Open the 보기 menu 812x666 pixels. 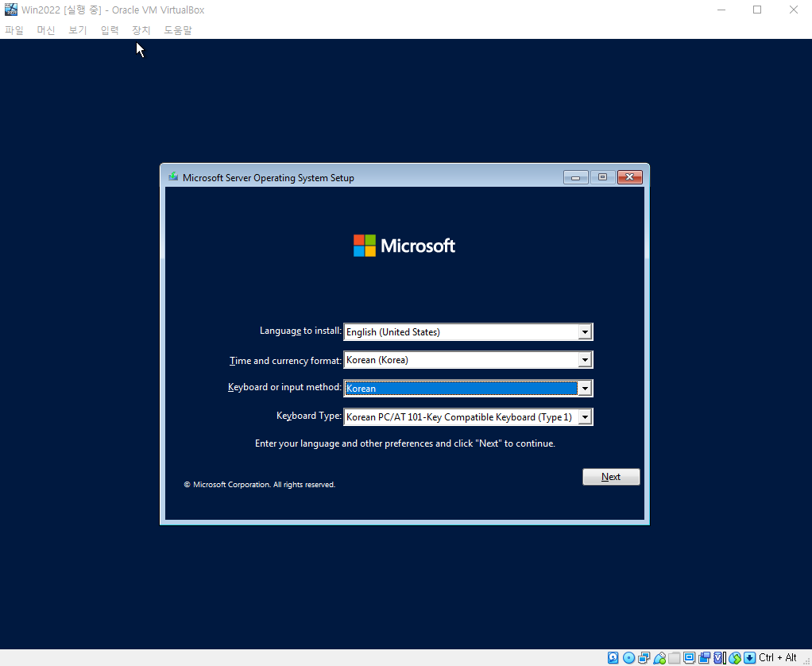(78, 30)
